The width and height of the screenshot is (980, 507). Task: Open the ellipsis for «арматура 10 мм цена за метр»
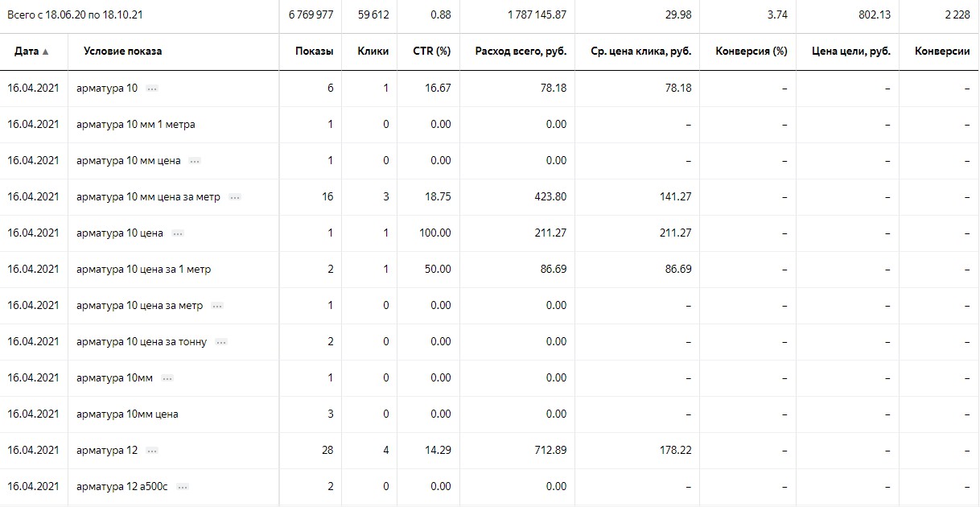(234, 197)
